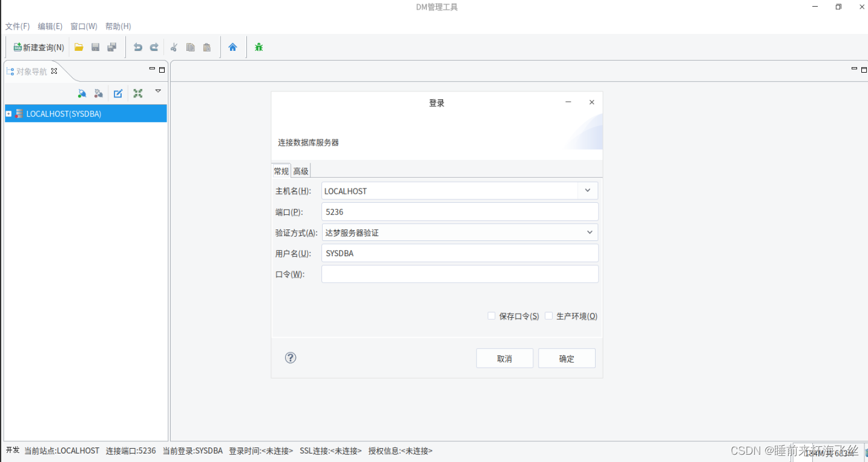The image size is (868, 462).
Task: Close the 登录 login dialog
Action: [x=592, y=102]
